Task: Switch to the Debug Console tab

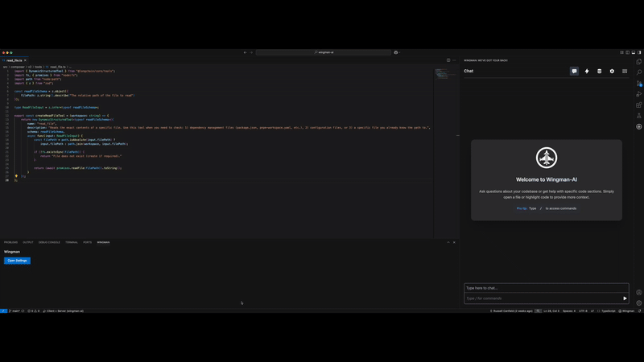Action: click(49, 242)
